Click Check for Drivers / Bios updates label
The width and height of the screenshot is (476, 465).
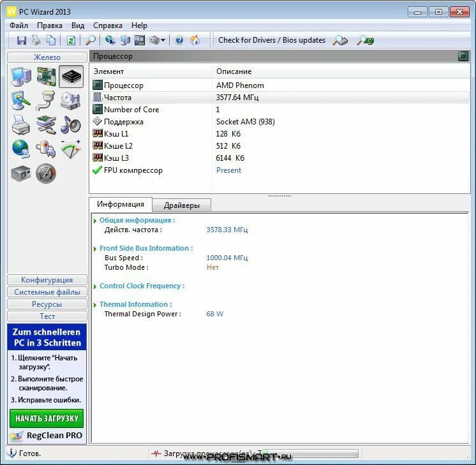tap(272, 40)
